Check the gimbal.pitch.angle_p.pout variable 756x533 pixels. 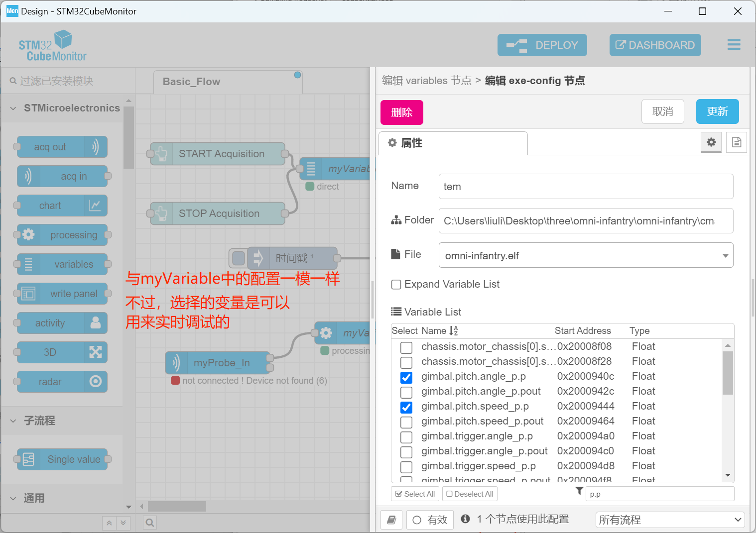coord(406,392)
